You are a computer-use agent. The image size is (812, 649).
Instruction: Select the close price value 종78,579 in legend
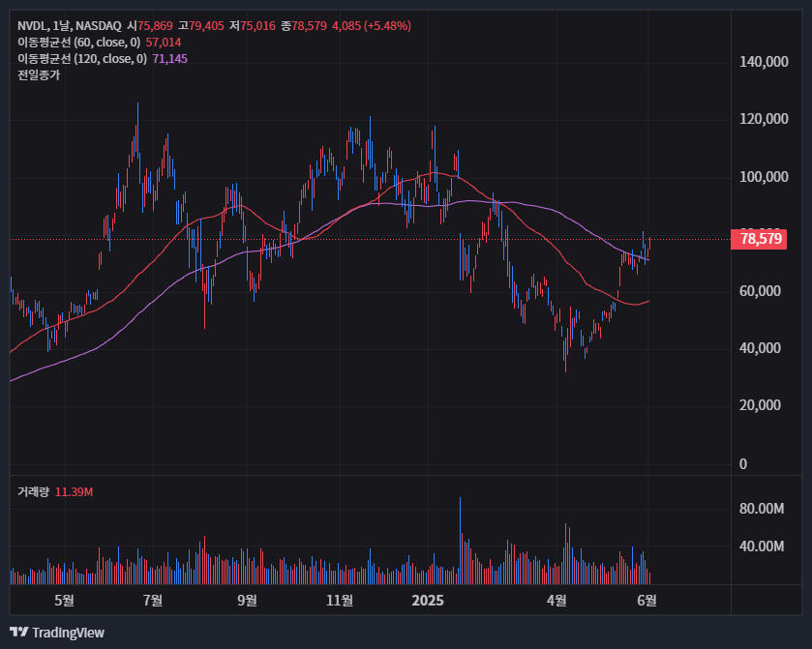click(304, 26)
